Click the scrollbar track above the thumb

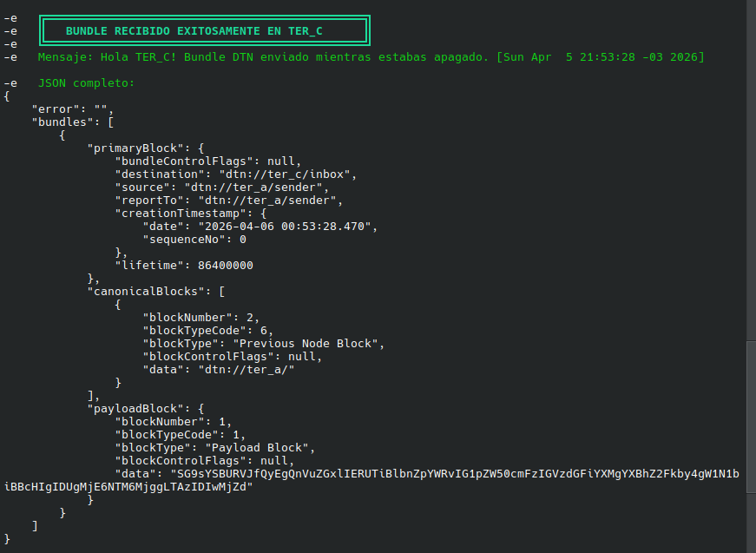click(750, 174)
